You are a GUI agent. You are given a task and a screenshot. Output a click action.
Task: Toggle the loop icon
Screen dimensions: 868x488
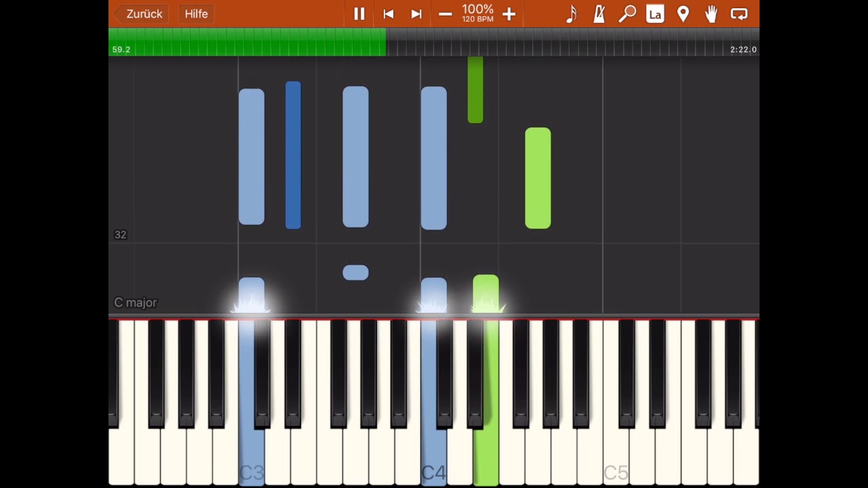(739, 14)
